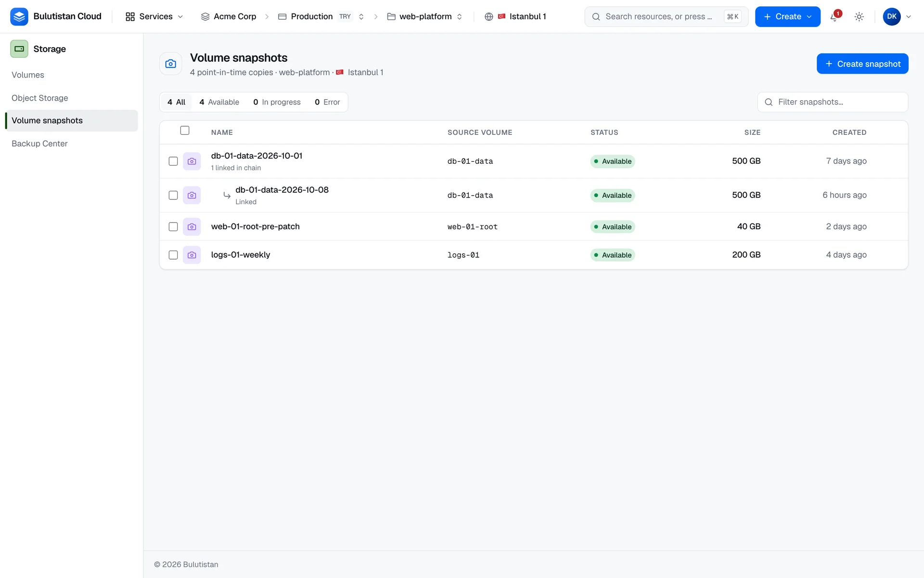The width and height of the screenshot is (924, 578).
Task: Click the camera icon beside Volume snapshots title
Action: (x=171, y=64)
